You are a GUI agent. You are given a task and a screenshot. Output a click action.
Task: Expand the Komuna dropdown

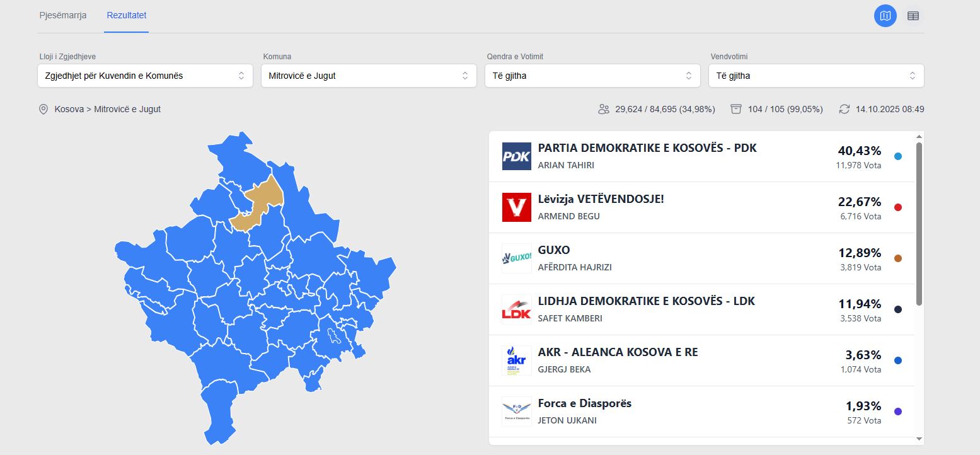[x=369, y=76]
